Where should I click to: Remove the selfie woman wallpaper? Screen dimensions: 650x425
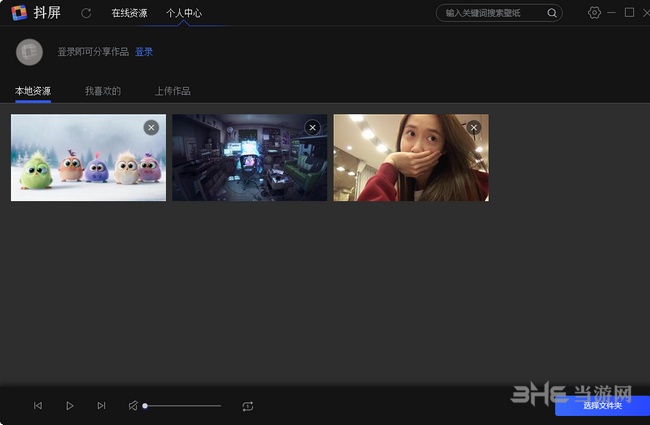[x=474, y=128]
